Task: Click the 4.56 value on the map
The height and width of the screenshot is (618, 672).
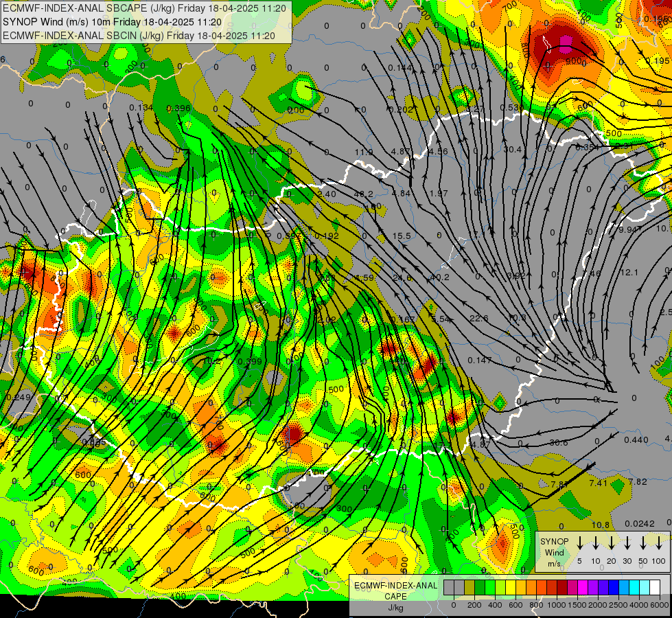Action: 439,151
